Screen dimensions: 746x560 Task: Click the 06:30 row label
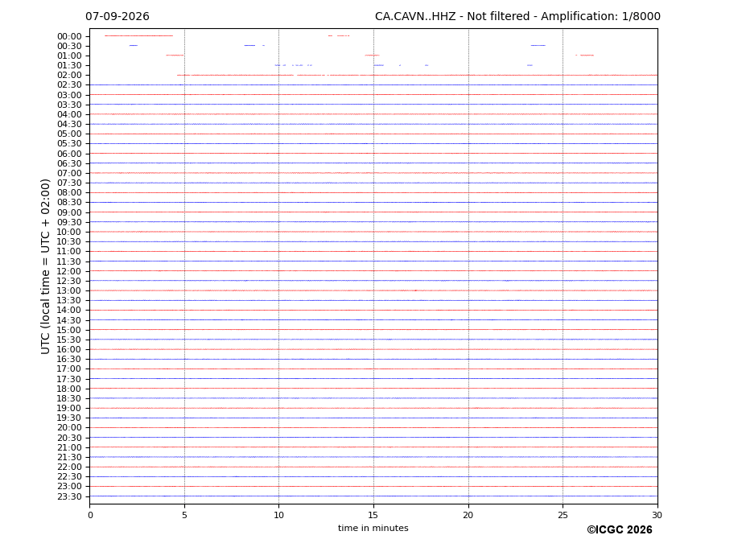pos(69,163)
